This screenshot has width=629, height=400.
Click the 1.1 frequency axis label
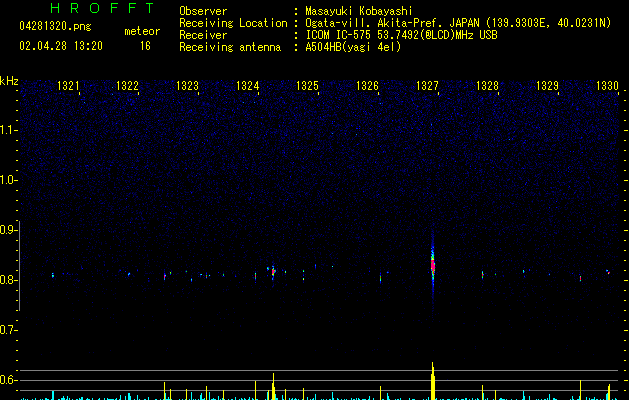point(8,130)
